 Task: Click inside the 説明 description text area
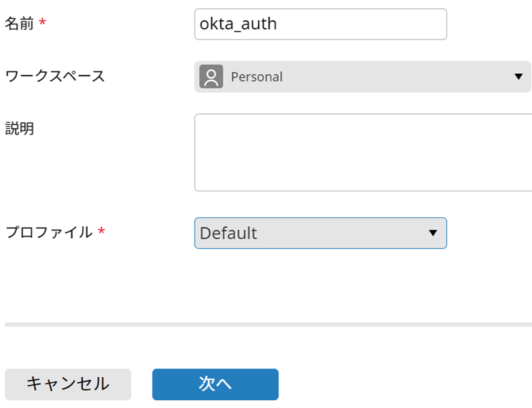[x=363, y=152]
